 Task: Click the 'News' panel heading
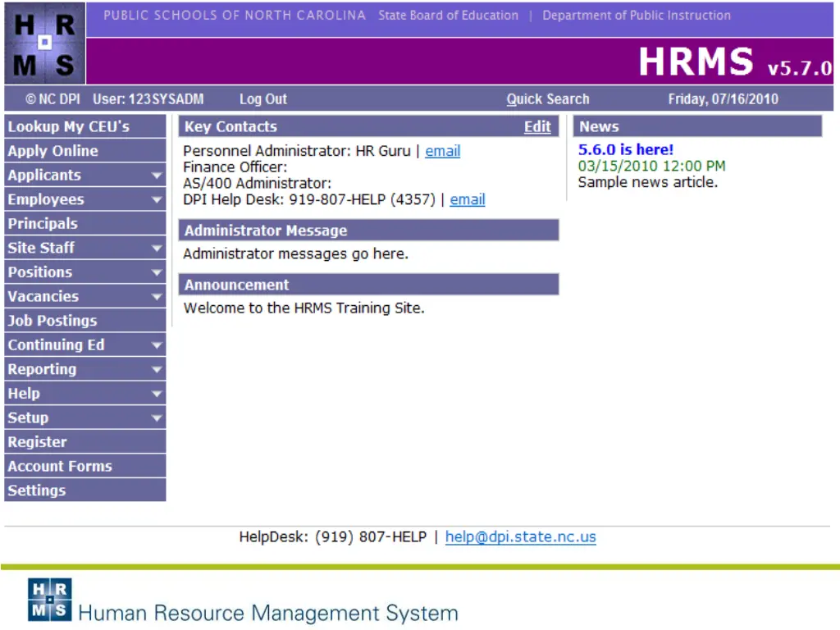pos(598,126)
